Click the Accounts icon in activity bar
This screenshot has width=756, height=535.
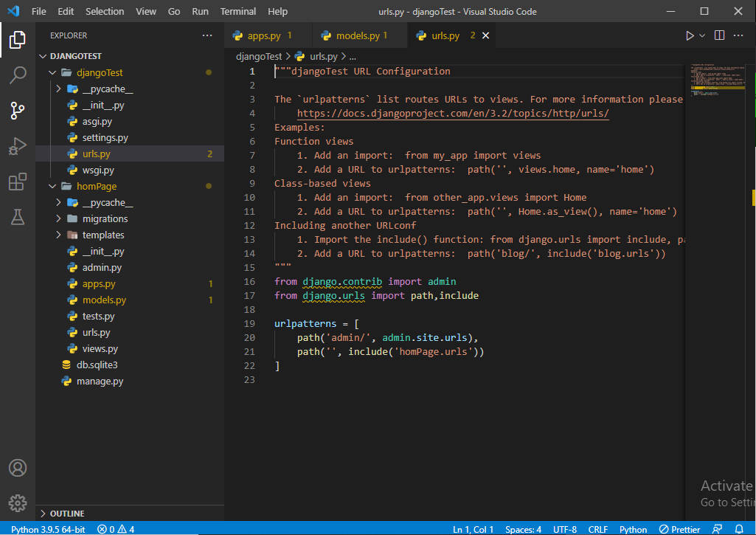click(x=18, y=468)
